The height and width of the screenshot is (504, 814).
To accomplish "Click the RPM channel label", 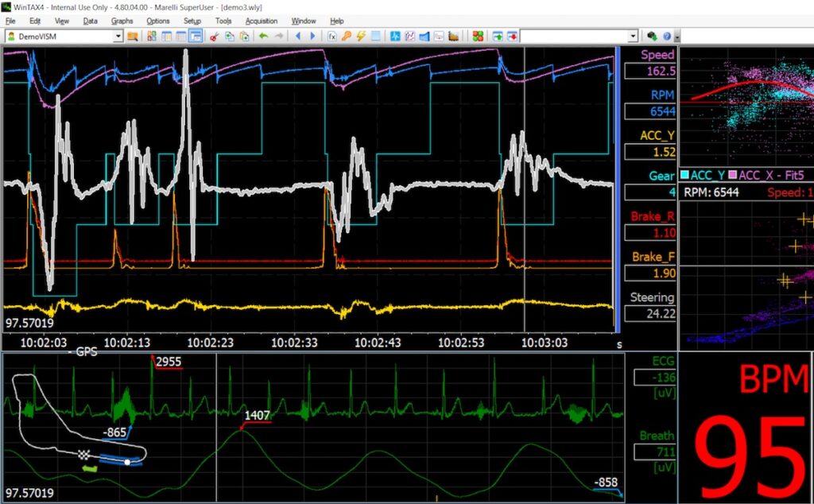I will [662, 95].
